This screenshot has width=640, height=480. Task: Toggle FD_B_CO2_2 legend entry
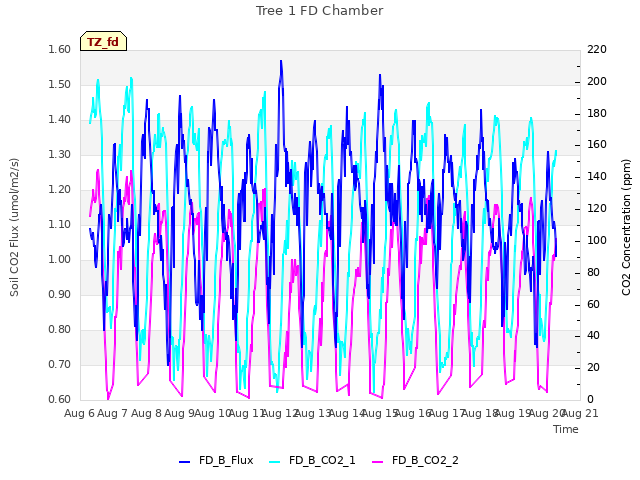click(x=415, y=460)
